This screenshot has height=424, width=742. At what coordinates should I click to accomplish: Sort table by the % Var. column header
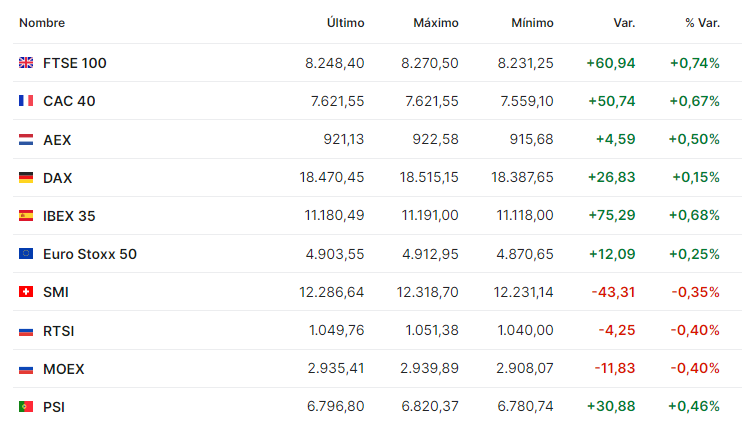pyautogui.click(x=703, y=23)
